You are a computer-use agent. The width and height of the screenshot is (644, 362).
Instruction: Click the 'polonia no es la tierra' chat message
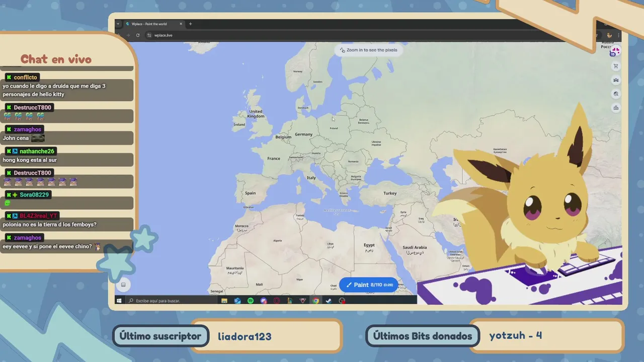[49, 225]
